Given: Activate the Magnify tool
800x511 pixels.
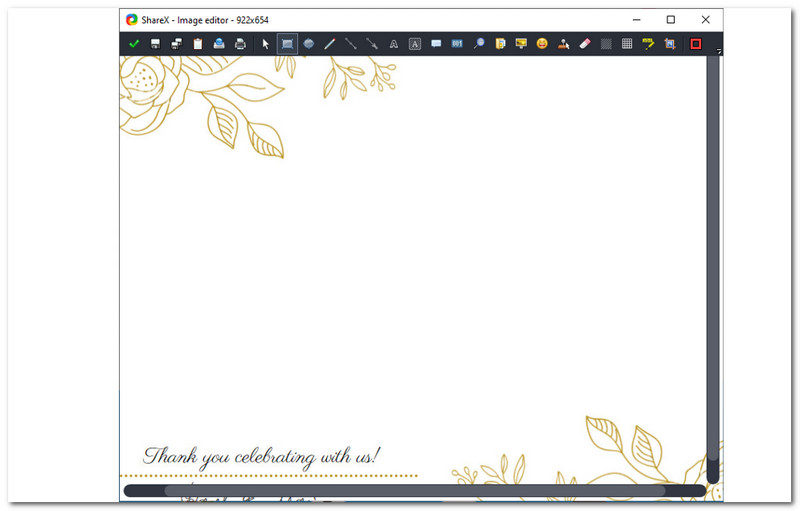Looking at the screenshot, I should (479, 44).
